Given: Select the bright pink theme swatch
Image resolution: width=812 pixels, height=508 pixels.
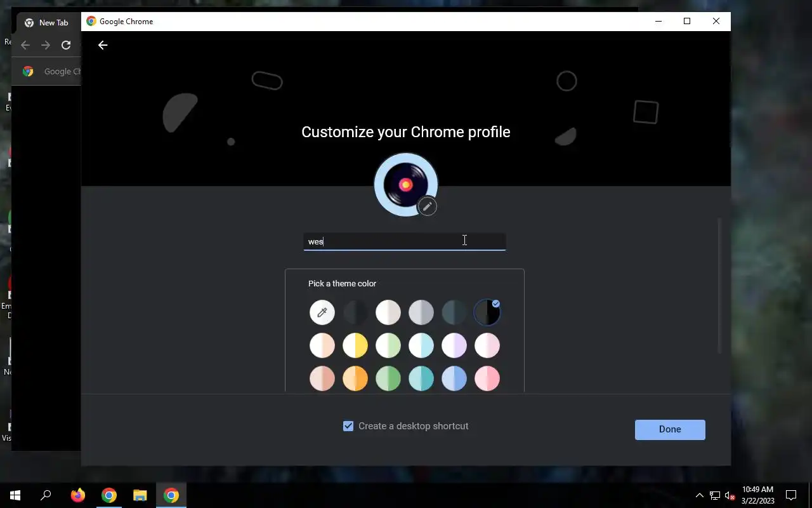Looking at the screenshot, I should (487, 378).
